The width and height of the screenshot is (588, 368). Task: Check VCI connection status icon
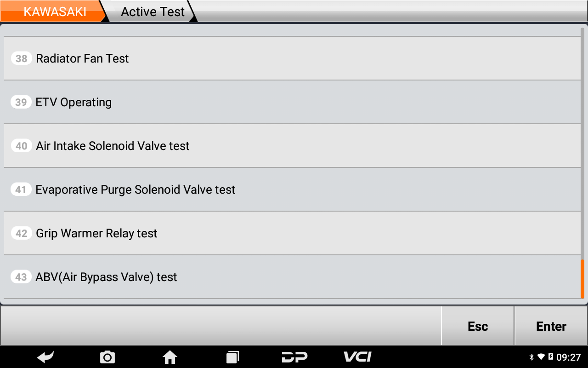(357, 357)
